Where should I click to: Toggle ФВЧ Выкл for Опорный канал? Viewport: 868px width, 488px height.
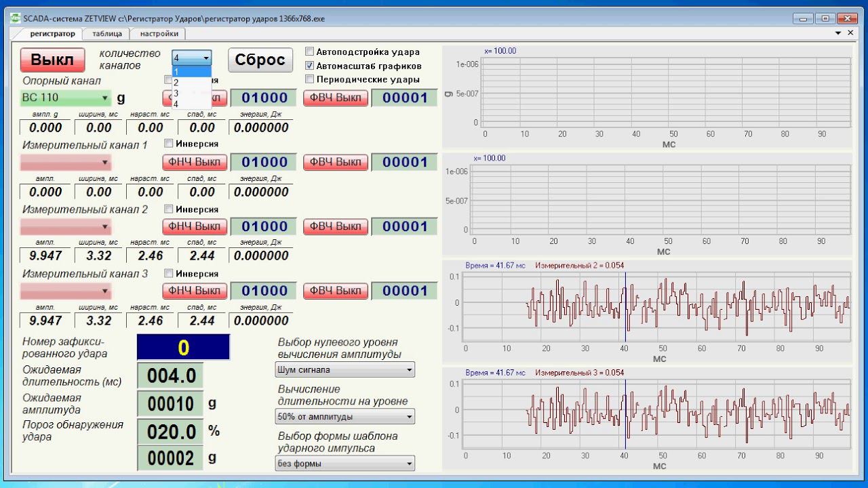(x=336, y=98)
